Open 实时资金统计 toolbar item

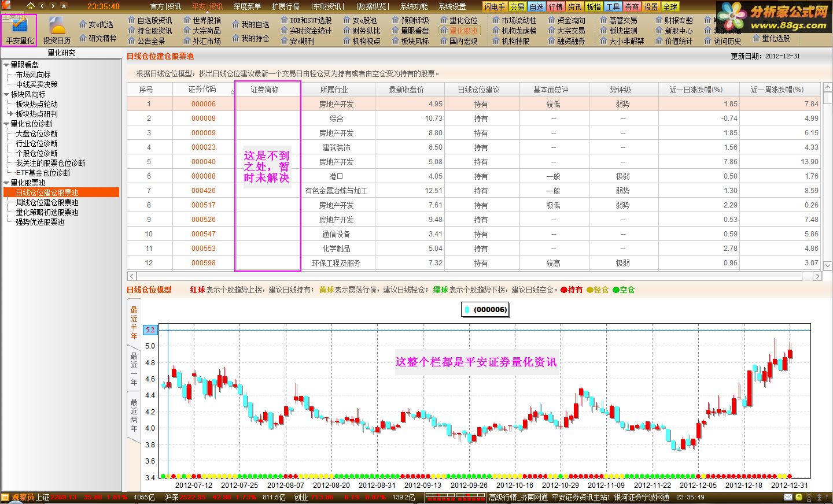click(306, 31)
